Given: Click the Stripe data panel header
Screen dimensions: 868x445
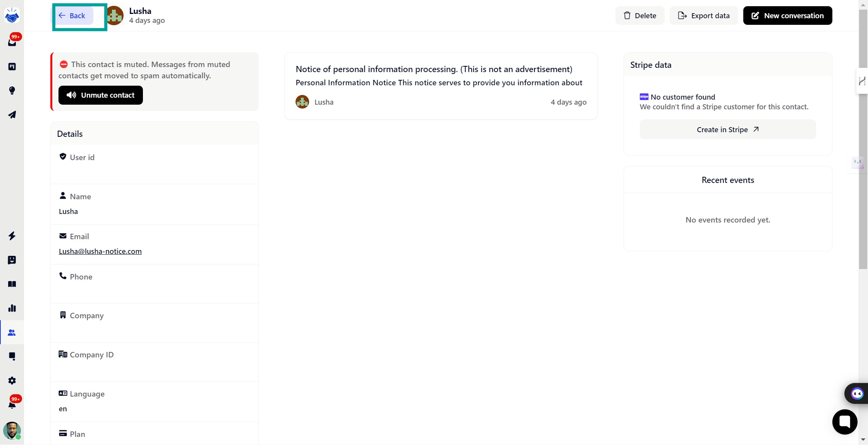Looking at the screenshot, I should [x=728, y=65].
